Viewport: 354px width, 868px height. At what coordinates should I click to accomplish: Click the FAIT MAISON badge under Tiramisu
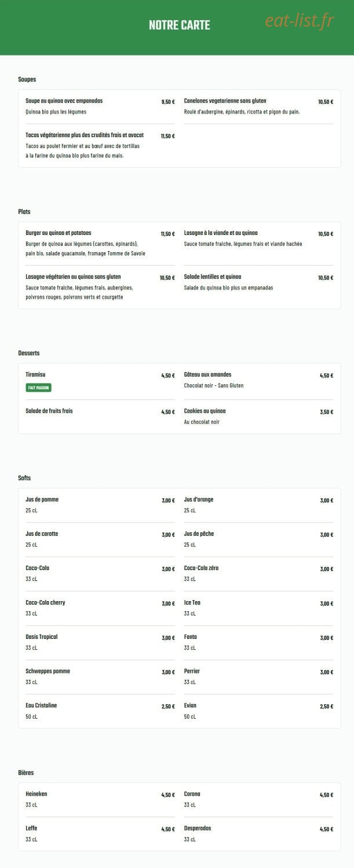click(38, 388)
